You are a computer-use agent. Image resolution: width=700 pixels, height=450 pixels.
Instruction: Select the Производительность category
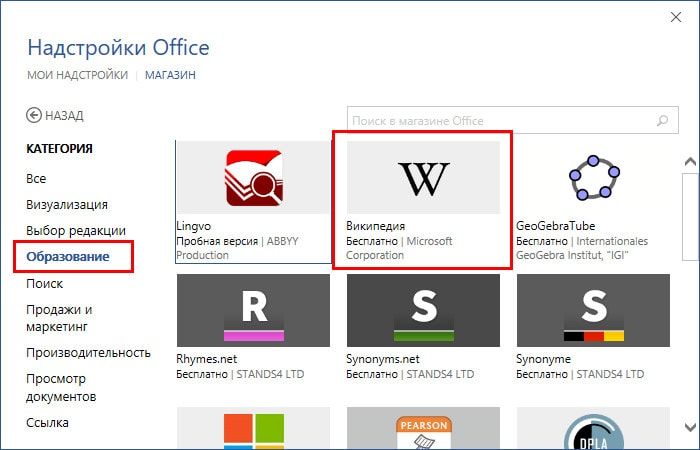point(88,352)
